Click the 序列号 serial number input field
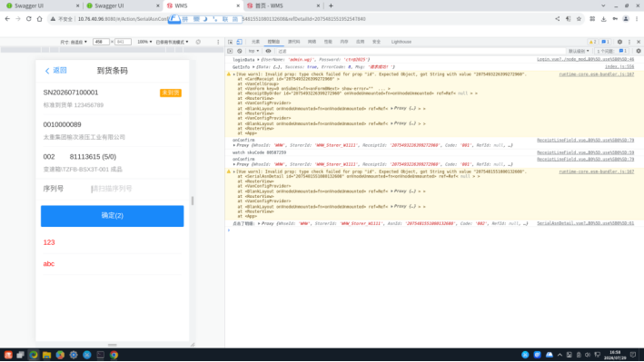The image size is (644, 362). pyautogui.click(x=135, y=189)
